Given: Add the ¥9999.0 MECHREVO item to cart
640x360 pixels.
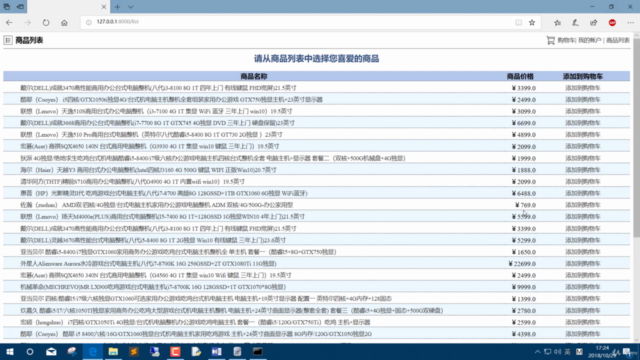Looking at the screenshot, I should pos(582,287).
